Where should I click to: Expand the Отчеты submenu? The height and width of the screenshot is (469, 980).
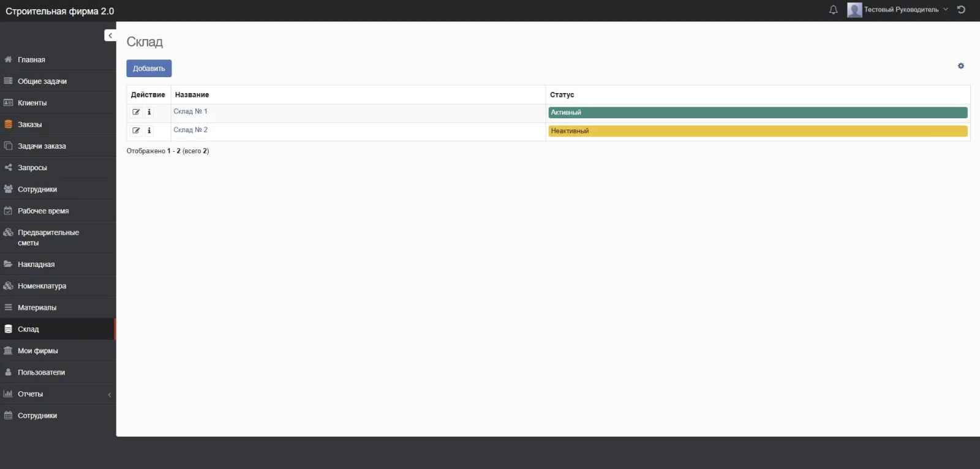click(58, 394)
